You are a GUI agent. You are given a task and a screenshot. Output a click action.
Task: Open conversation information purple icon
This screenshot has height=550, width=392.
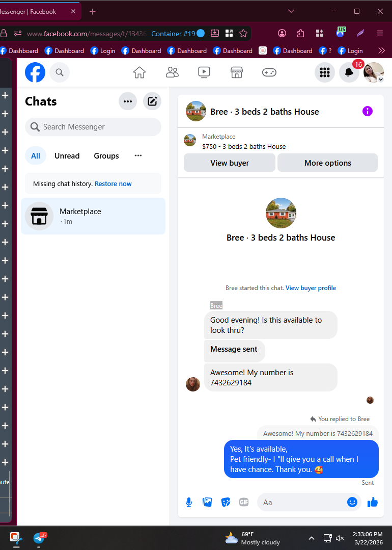point(367,111)
